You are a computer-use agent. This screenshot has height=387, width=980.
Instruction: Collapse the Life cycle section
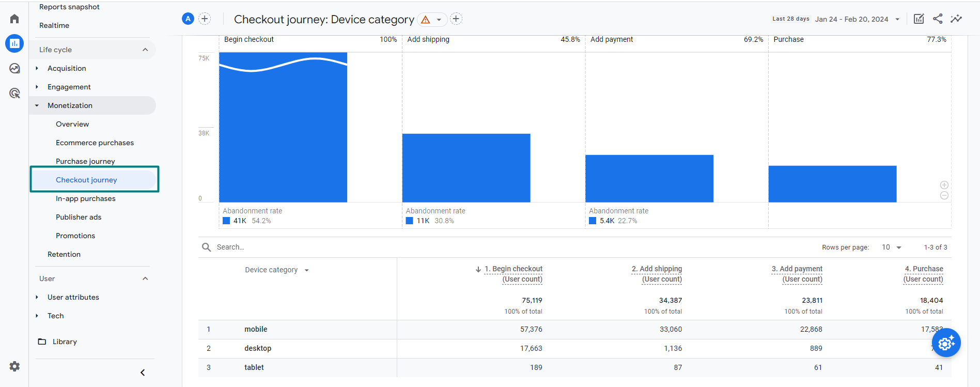(145, 50)
